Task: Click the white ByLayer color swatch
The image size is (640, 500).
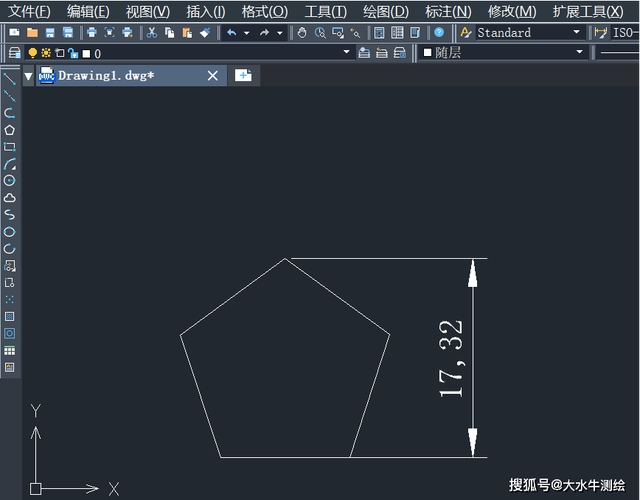Action: click(427, 52)
